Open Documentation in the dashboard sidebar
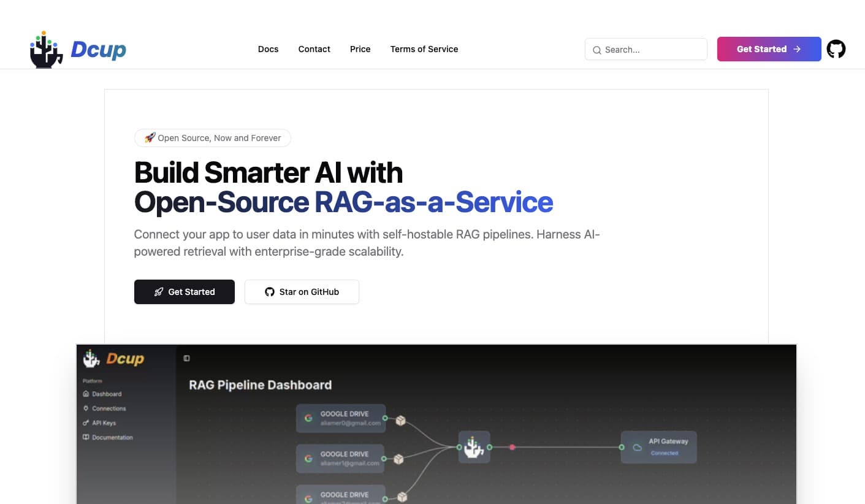The width and height of the screenshot is (865, 504). coord(112,437)
